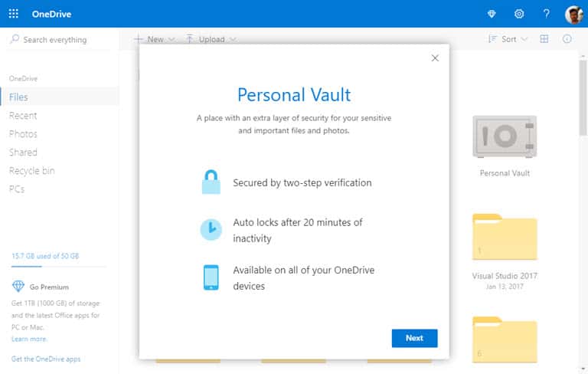The height and width of the screenshot is (374, 588).
Task: Select Files in the sidebar
Action: 60,97
